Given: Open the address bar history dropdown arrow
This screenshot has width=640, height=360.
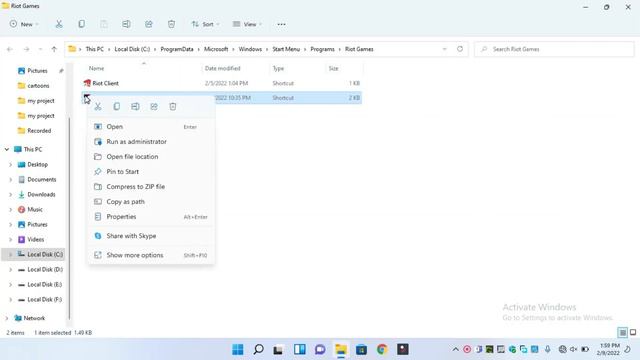Looking at the screenshot, I should click(x=444, y=49).
